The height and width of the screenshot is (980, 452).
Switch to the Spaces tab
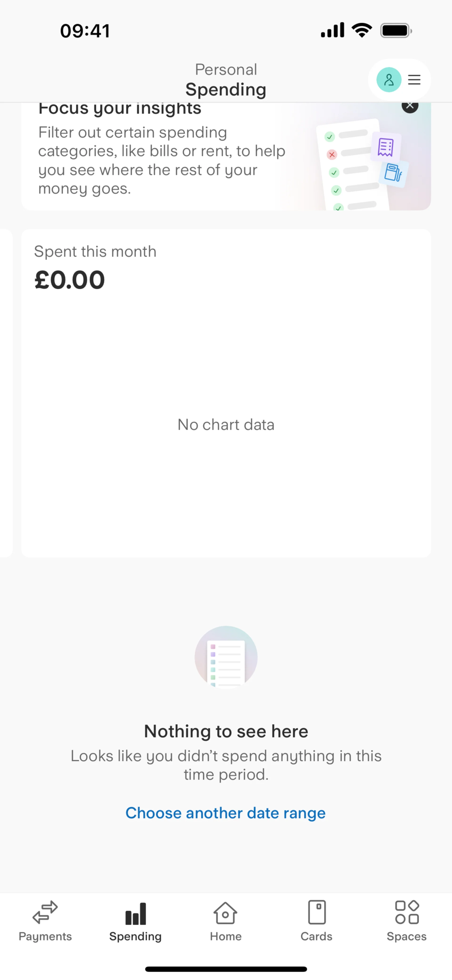tap(406, 920)
